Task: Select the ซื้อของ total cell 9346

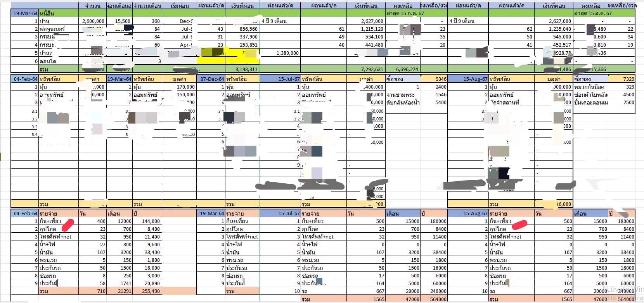Action: (434, 79)
